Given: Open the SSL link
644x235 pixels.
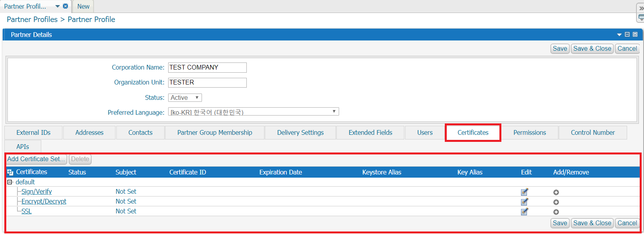Looking at the screenshot, I should [26, 211].
